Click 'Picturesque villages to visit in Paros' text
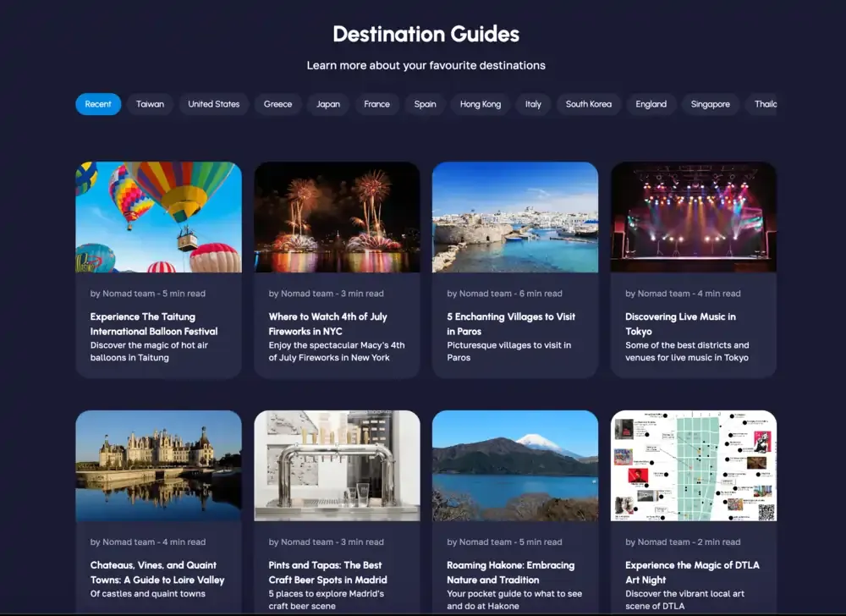Image resolution: width=846 pixels, height=616 pixels. click(508, 351)
